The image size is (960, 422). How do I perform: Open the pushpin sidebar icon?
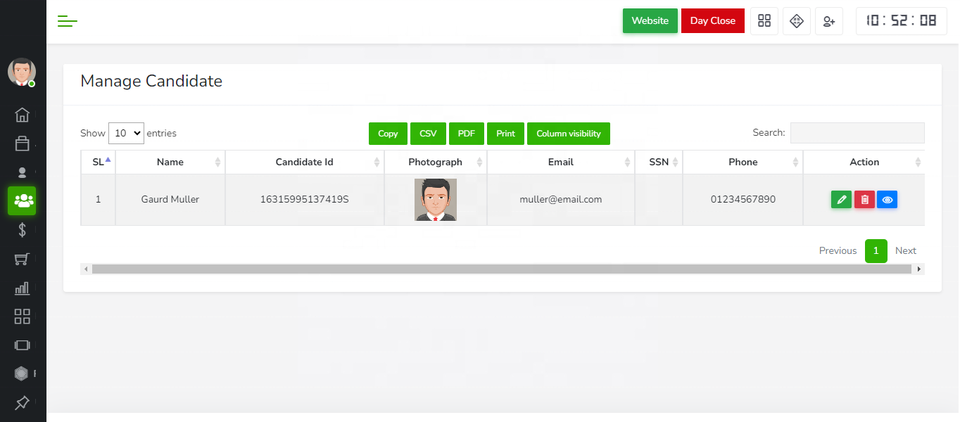22,402
